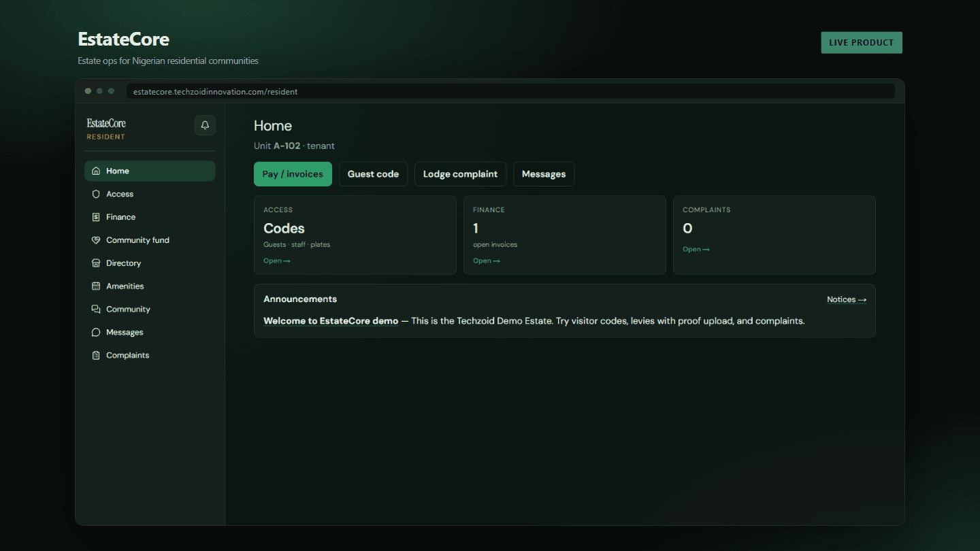Viewport: 980px width, 551px height.
Task: Click the chat bubbles icon beside Community
Action: [x=96, y=310]
